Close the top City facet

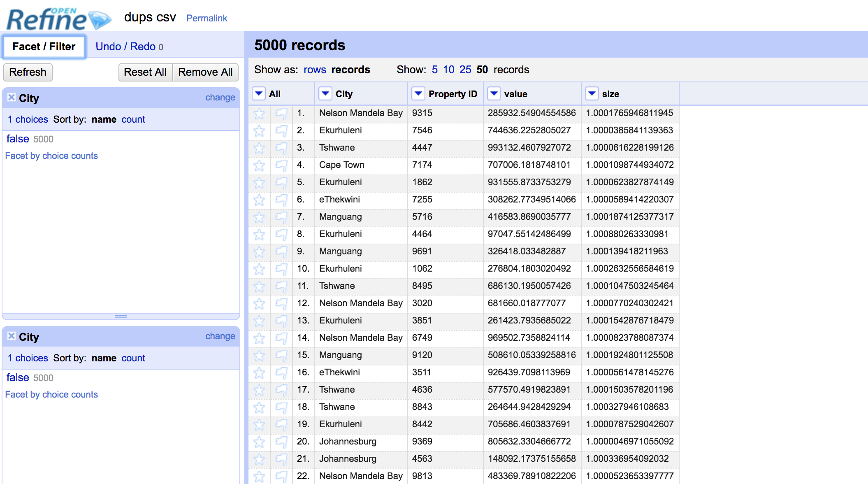point(12,98)
